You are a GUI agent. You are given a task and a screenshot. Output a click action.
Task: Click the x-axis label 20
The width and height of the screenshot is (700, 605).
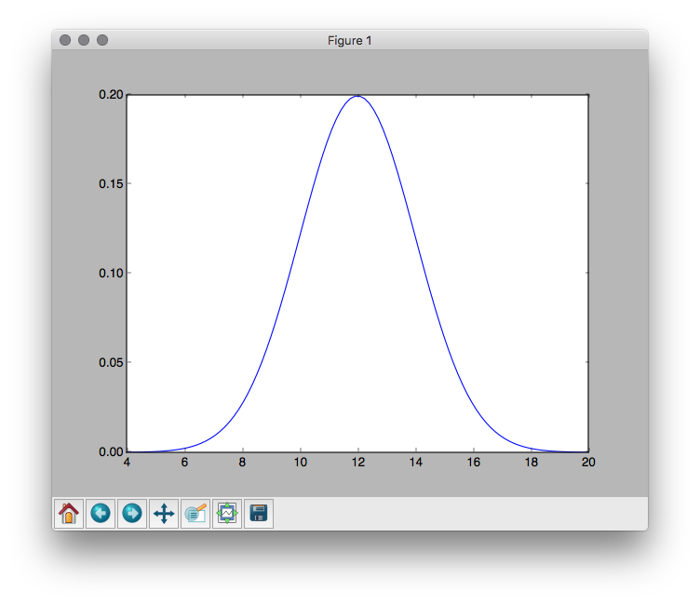tap(588, 462)
